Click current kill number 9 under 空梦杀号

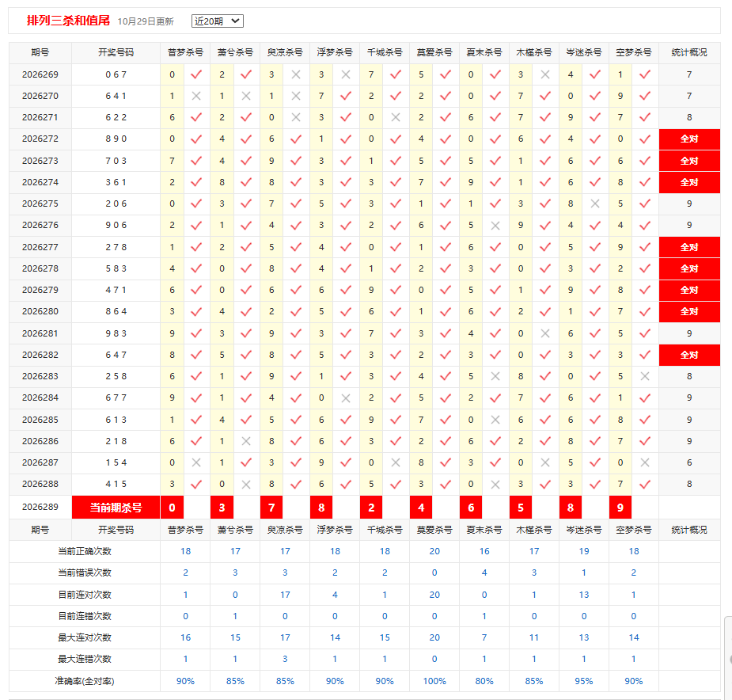(x=620, y=508)
